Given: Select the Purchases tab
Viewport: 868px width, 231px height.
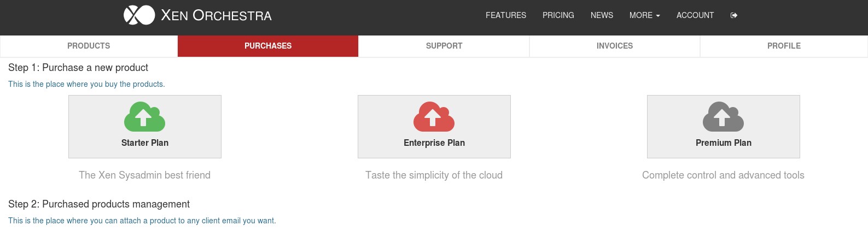Looking at the screenshot, I should pyautogui.click(x=268, y=46).
